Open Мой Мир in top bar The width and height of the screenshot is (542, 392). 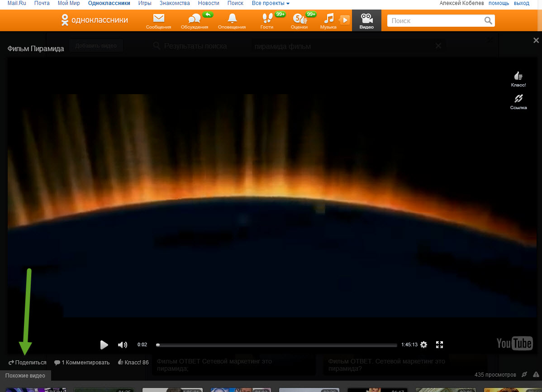(x=69, y=3)
